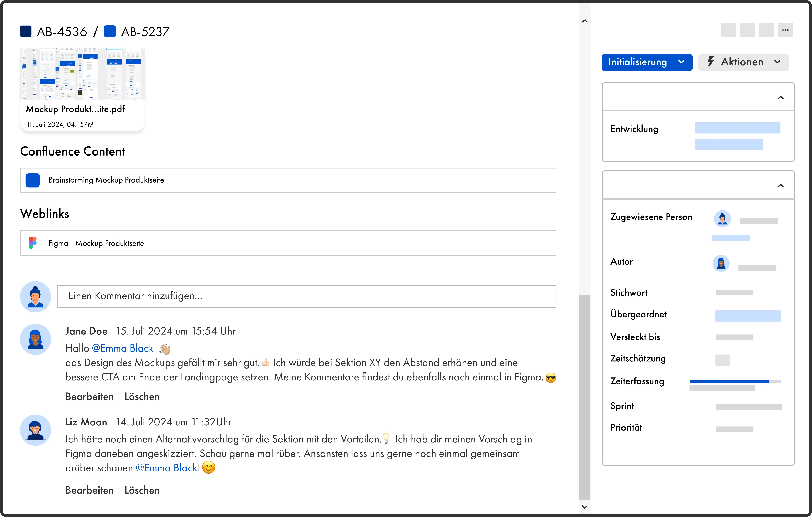
Task: Click lightning bolt icon in Aktionen button
Action: [711, 62]
